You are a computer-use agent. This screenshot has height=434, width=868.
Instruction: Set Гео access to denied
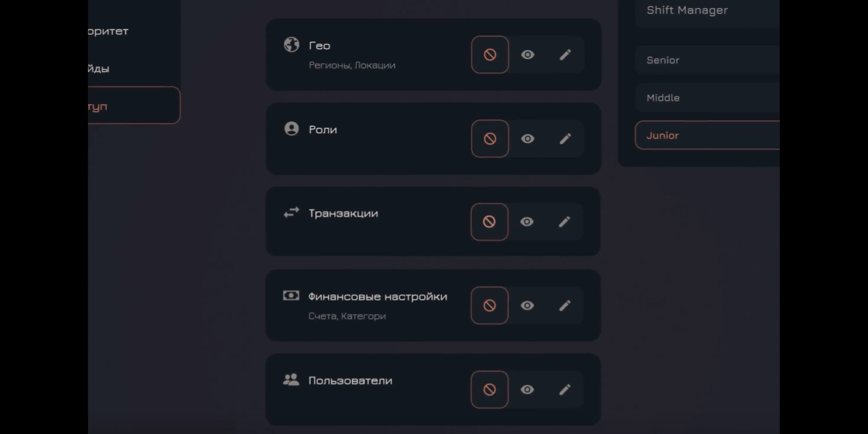click(490, 55)
